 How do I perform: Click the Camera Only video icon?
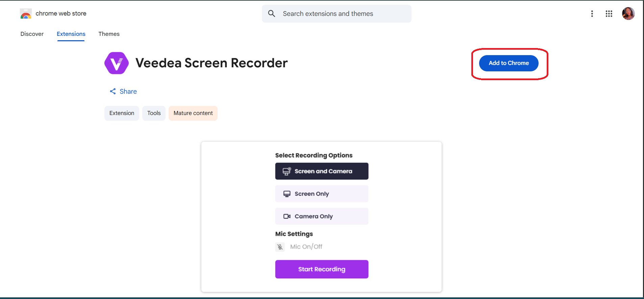pos(287,216)
